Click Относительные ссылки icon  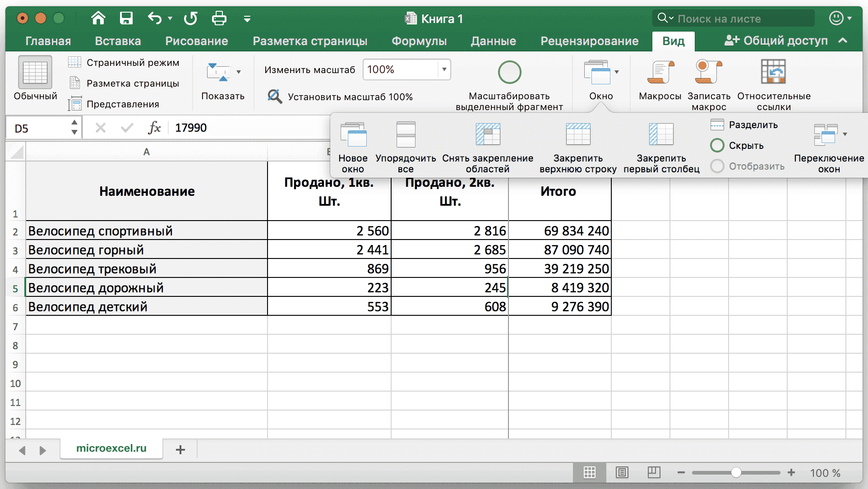pyautogui.click(x=773, y=72)
